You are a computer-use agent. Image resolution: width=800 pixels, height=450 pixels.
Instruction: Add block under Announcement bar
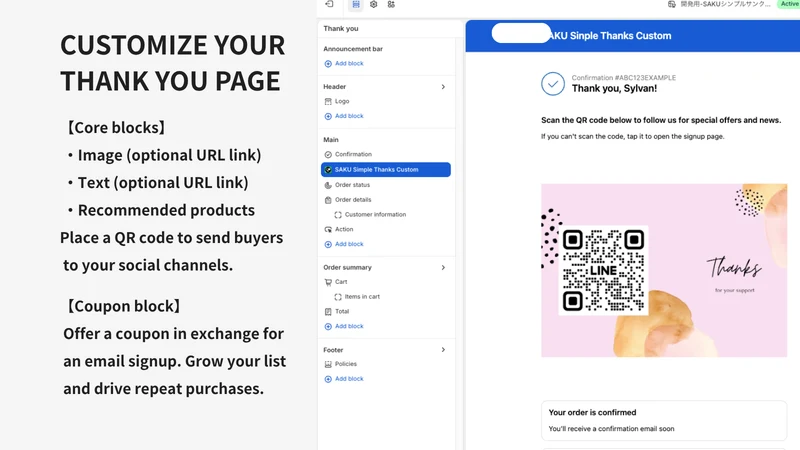pyautogui.click(x=349, y=63)
